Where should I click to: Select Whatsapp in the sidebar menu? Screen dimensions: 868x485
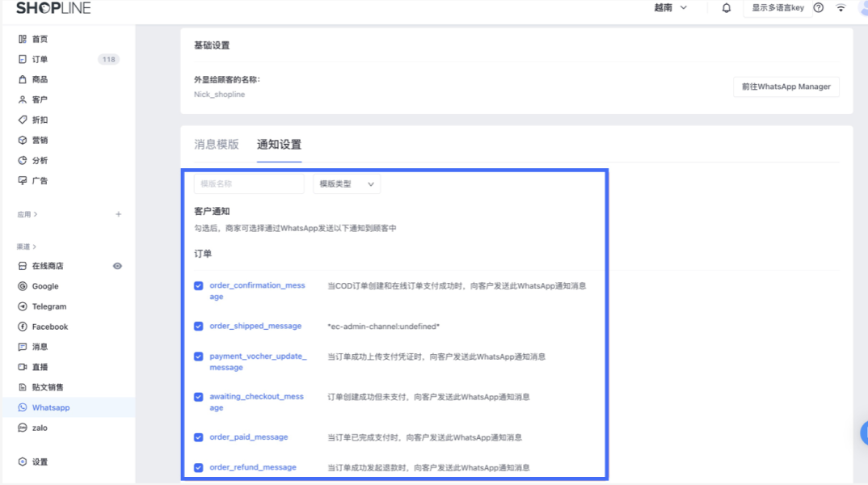click(69, 407)
